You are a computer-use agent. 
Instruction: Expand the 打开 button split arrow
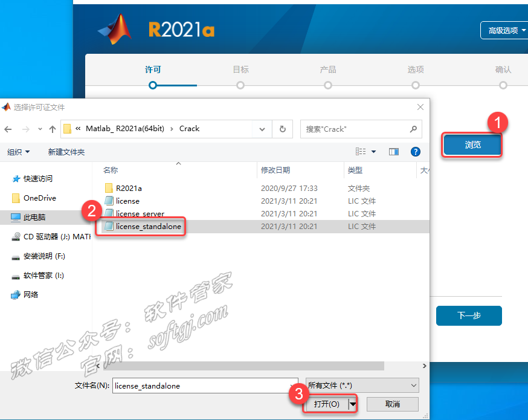353,404
